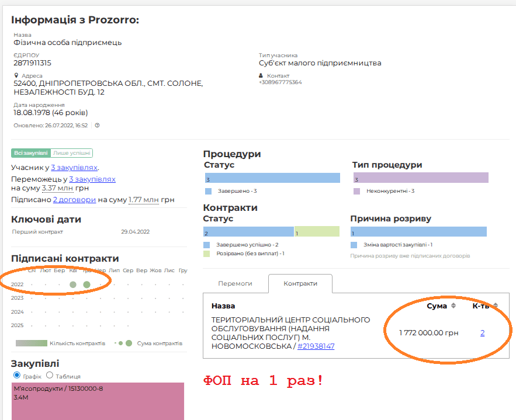Open the winner 3 закупівлях link
The width and height of the screenshot is (516, 420).
(x=92, y=179)
